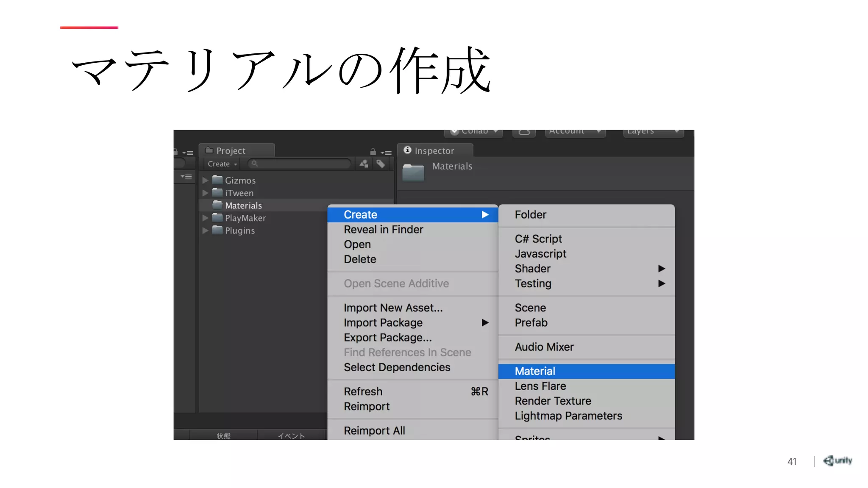The image size is (868, 488).
Task: Open the Collab dropdown button
Action: point(474,132)
